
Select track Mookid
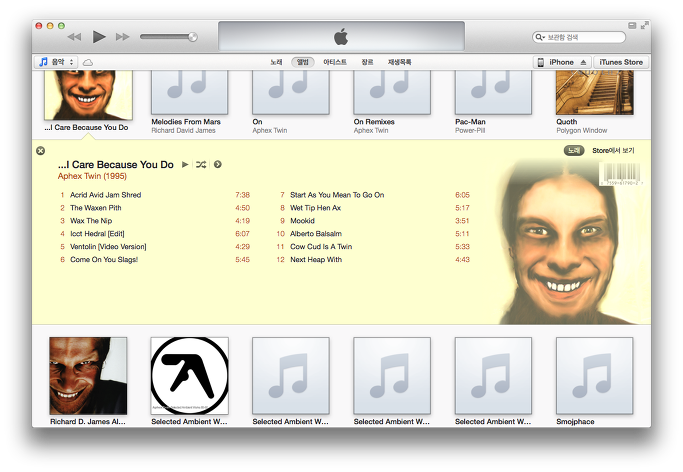click(374, 221)
